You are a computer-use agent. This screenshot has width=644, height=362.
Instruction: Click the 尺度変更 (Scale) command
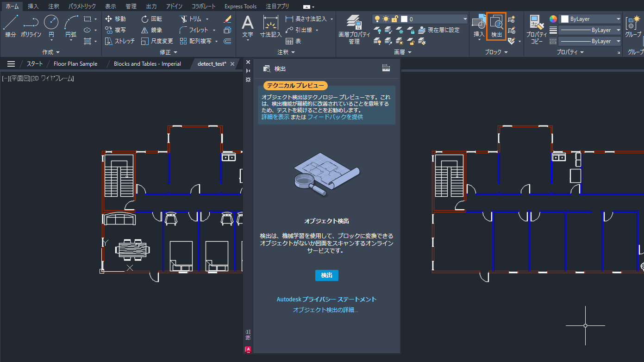point(157,41)
